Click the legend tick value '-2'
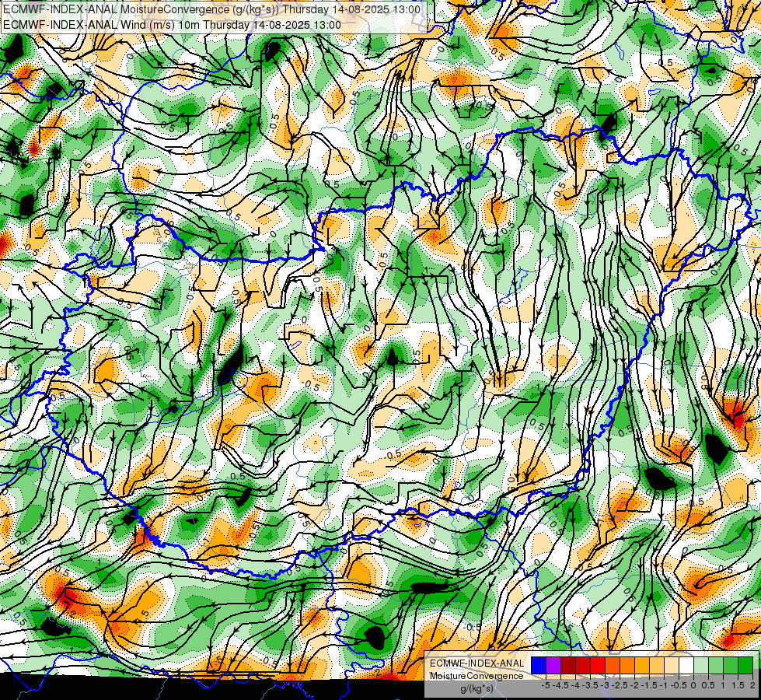This screenshot has height=700, width=761. coord(635,685)
